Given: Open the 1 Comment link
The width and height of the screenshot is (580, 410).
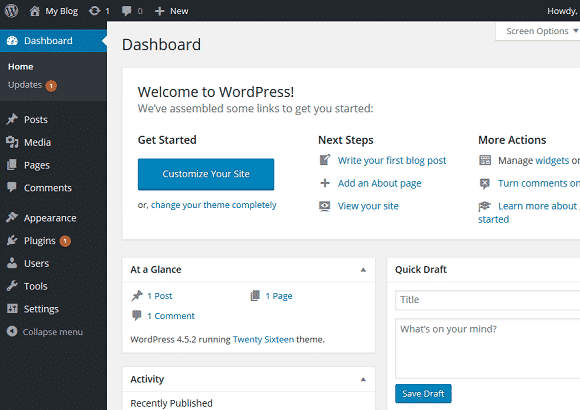Looking at the screenshot, I should coord(171,316).
